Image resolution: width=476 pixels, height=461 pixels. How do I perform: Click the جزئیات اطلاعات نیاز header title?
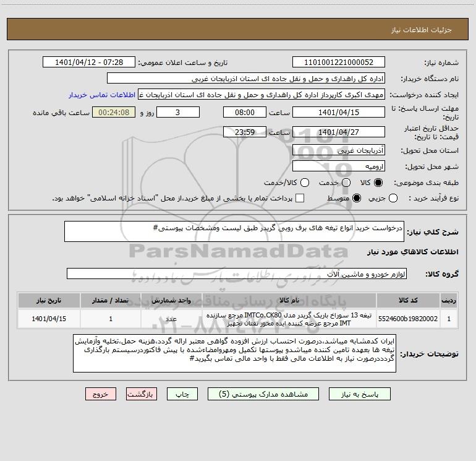[421, 30]
